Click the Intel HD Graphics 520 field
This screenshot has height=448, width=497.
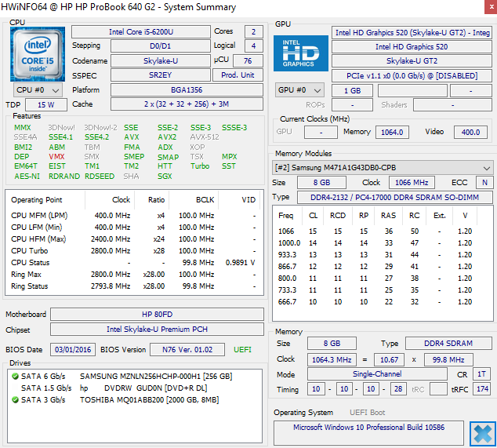click(x=412, y=46)
